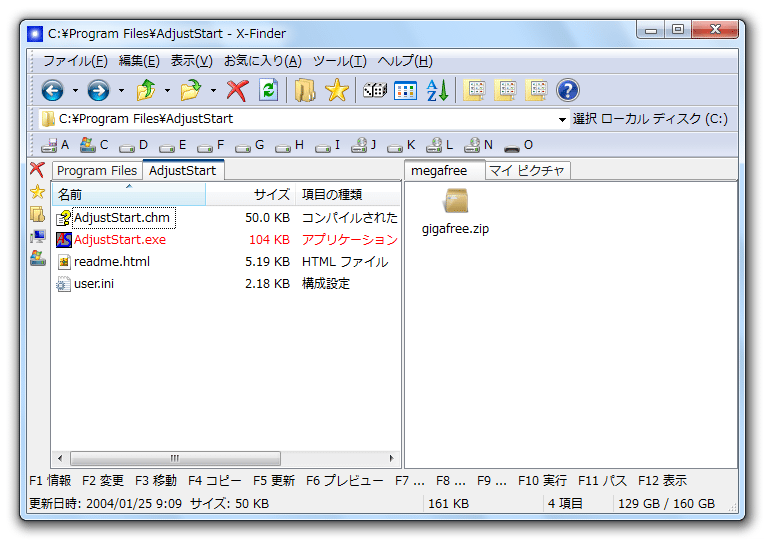Sort files with the A-Z icon

(x=437, y=90)
